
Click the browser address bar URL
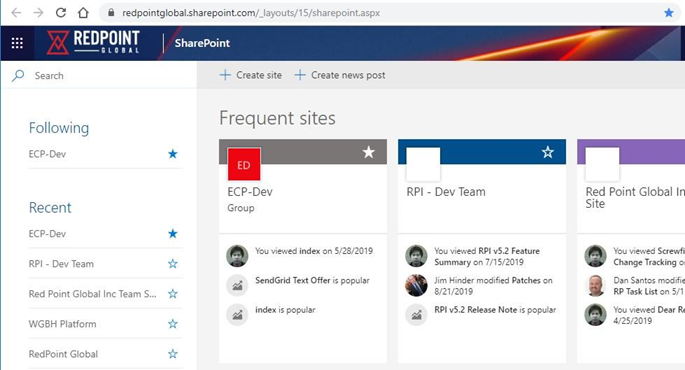251,13
